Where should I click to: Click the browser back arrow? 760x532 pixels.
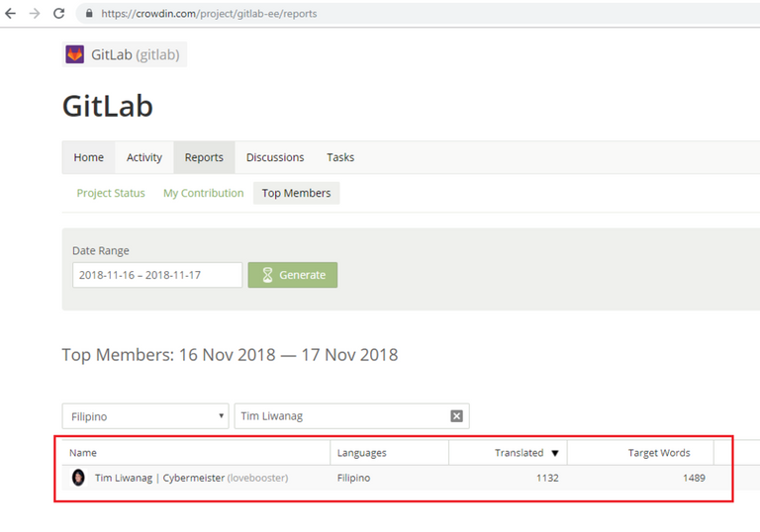pyautogui.click(x=10, y=14)
